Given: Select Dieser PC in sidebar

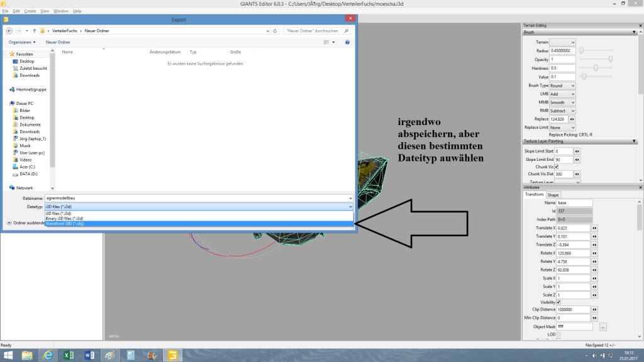Looking at the screenshot, I should point(25,104).
